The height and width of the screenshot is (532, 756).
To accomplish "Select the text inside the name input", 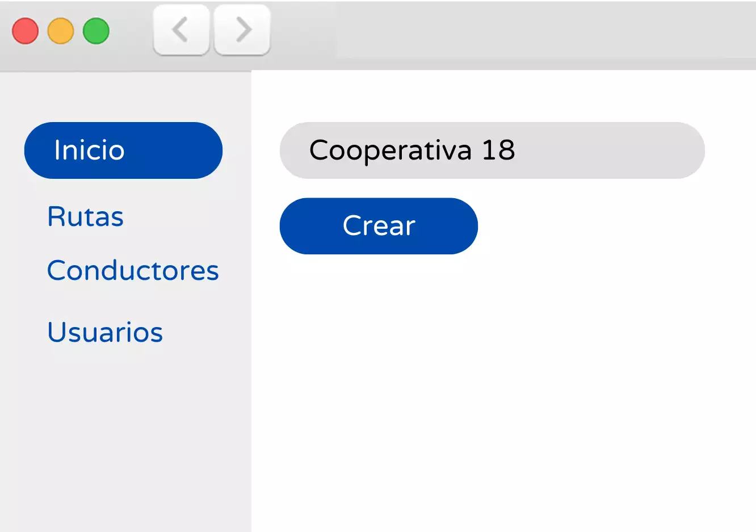I will pos(413,150).
